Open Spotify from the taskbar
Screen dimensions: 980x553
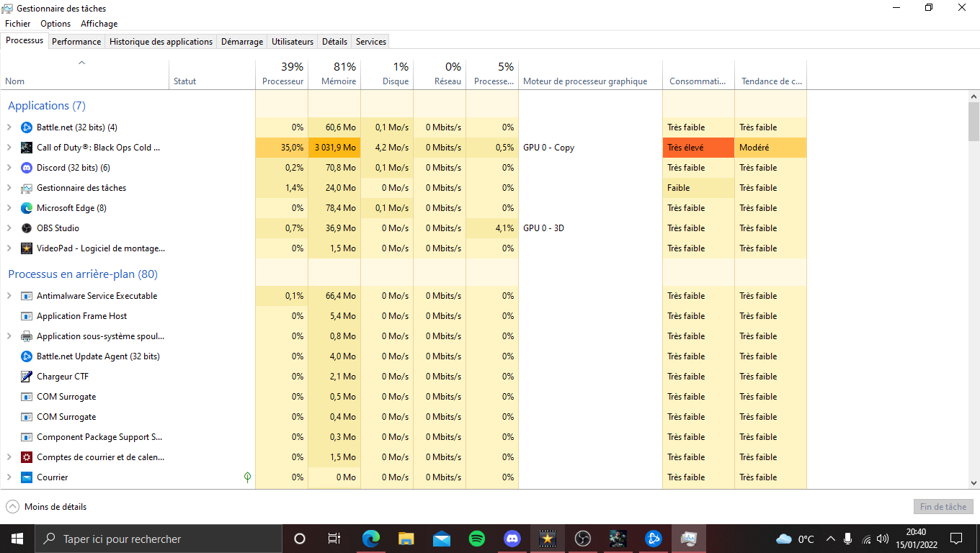coord(477,539)
